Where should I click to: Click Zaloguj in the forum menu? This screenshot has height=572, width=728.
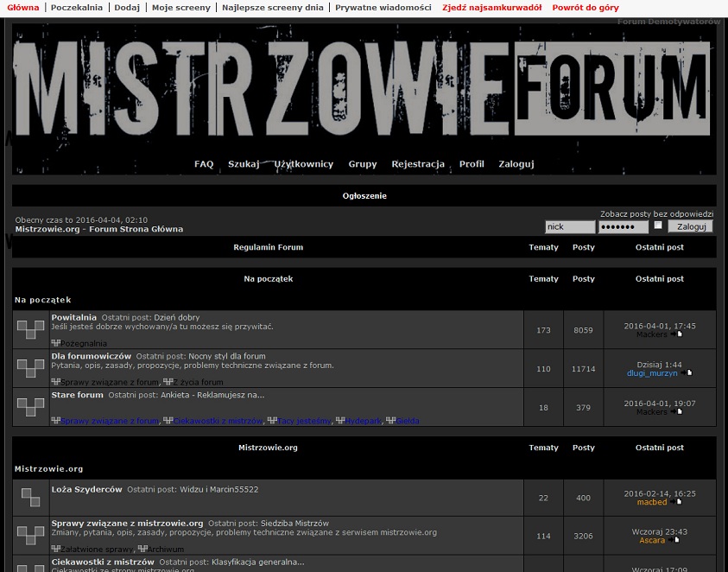tap(516, 164)
